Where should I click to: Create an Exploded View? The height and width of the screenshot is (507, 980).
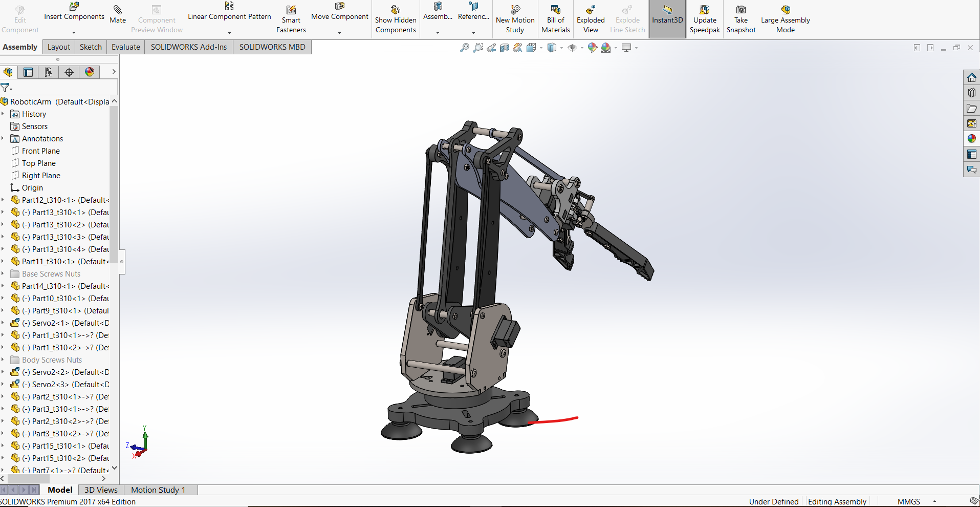point(591,19)
